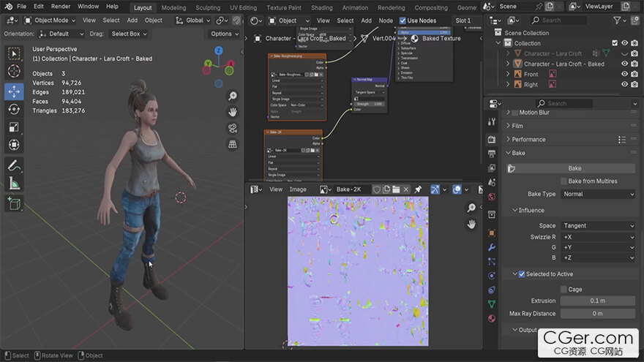
Task: Pin the Bake-2K image in editor
Action: (418, 189)
